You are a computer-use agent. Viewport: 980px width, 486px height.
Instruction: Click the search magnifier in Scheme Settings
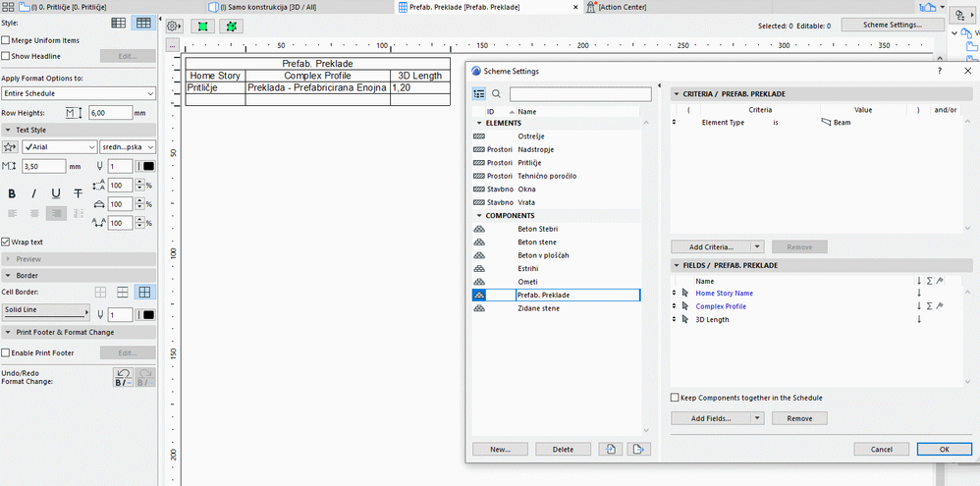(x=497, y=94)
